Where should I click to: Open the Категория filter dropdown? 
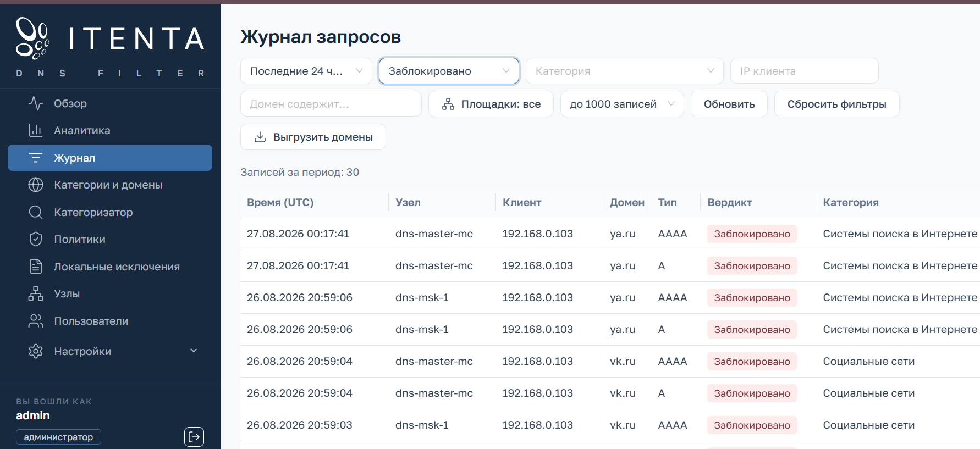click(625, 71)
